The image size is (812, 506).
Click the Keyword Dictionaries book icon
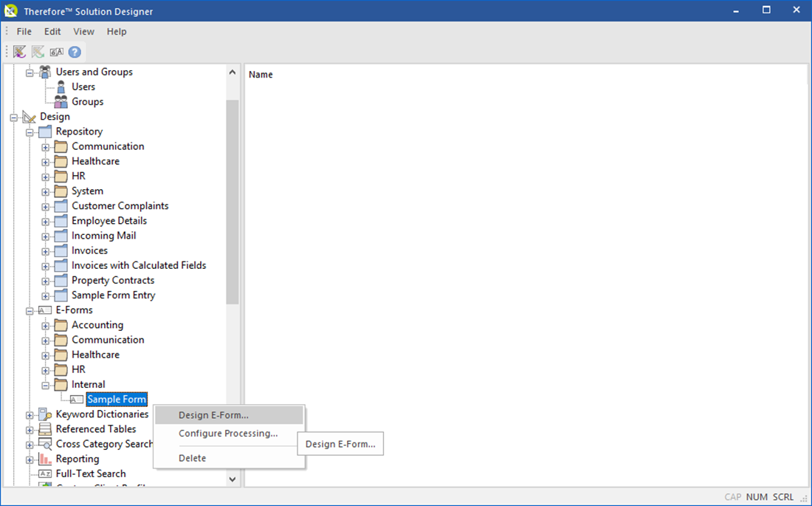pos(45,414)
